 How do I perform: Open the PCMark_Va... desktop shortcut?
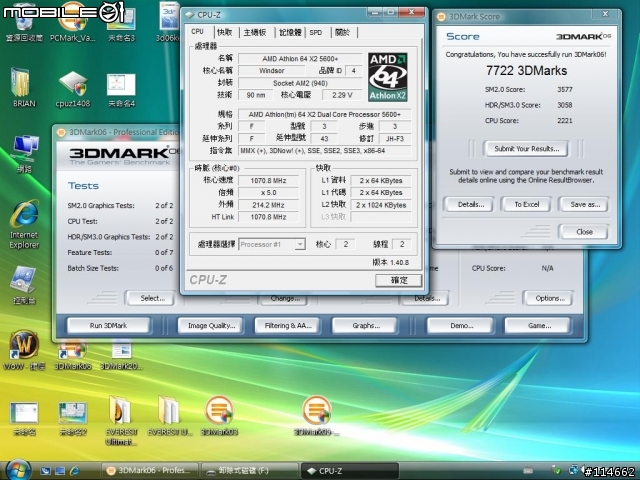73,22
